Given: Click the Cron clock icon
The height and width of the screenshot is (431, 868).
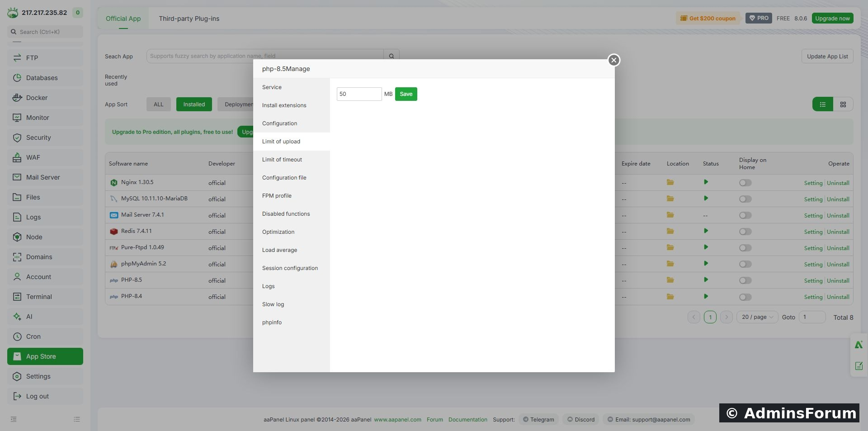Looking at the screenshot, I should (17, 336).
